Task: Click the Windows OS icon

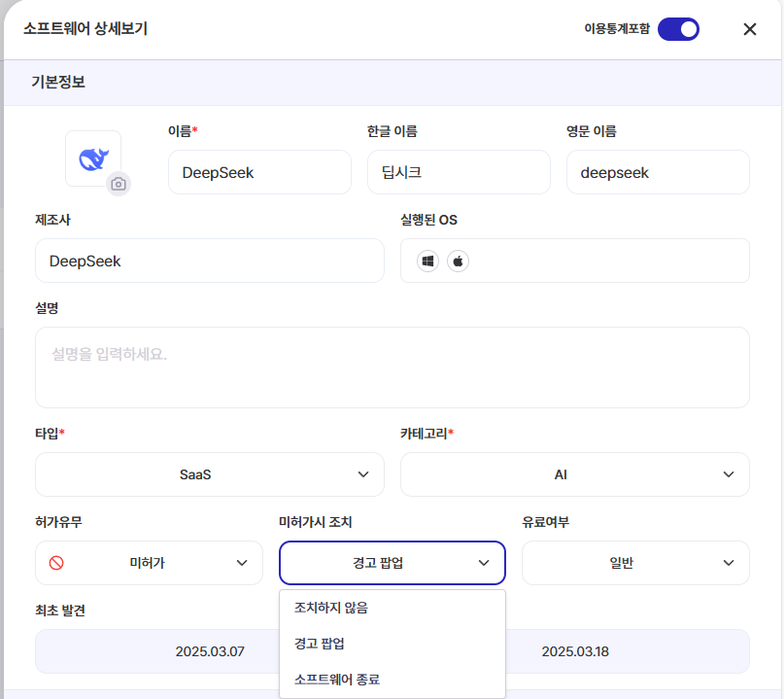Action: tap(428, 261)
